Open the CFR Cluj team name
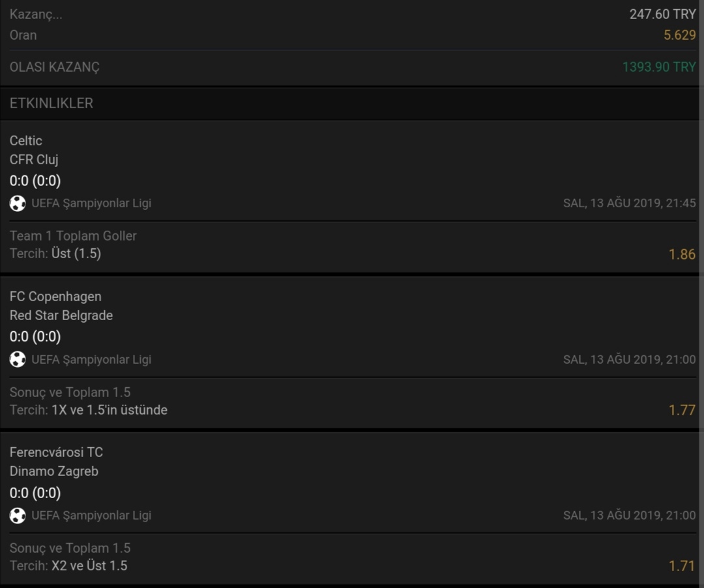This screenshot has height=588, width=704. (x=34, y=160)
